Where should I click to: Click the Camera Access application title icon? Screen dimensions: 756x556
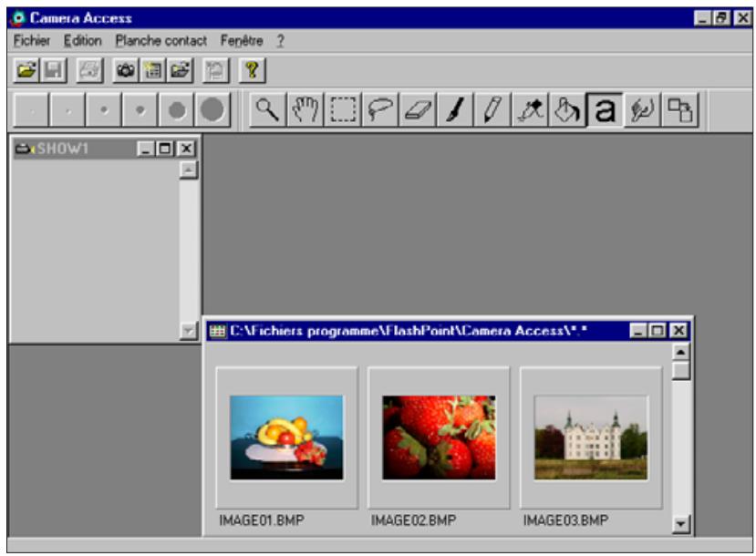point(18,18)
